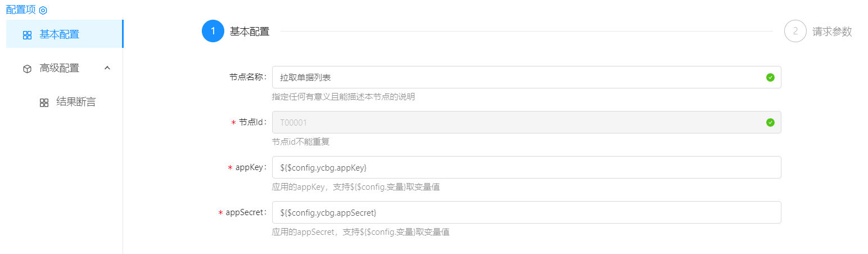Focus the 节点名称 input containing 拉取单据列表
868x254 pixels.
[517, 77]
